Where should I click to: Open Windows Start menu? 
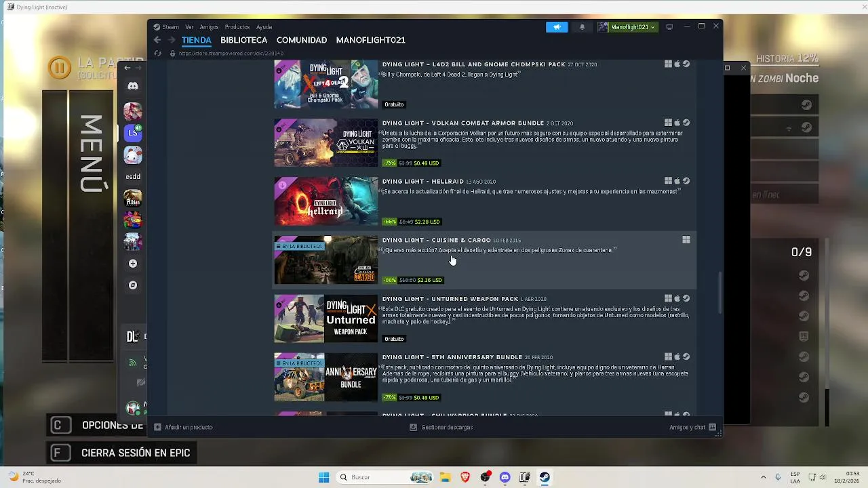(x=324, y=477)
